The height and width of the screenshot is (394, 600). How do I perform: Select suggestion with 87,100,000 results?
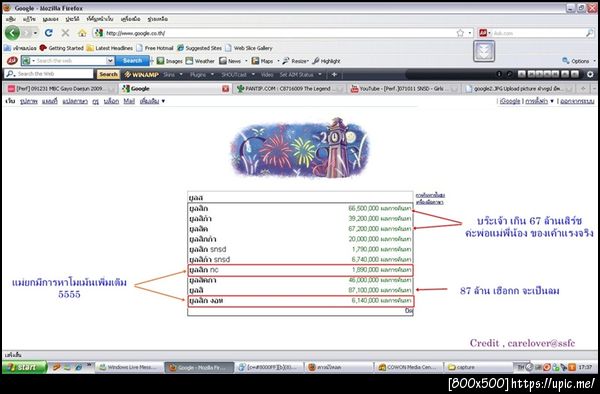click(300, 290)
